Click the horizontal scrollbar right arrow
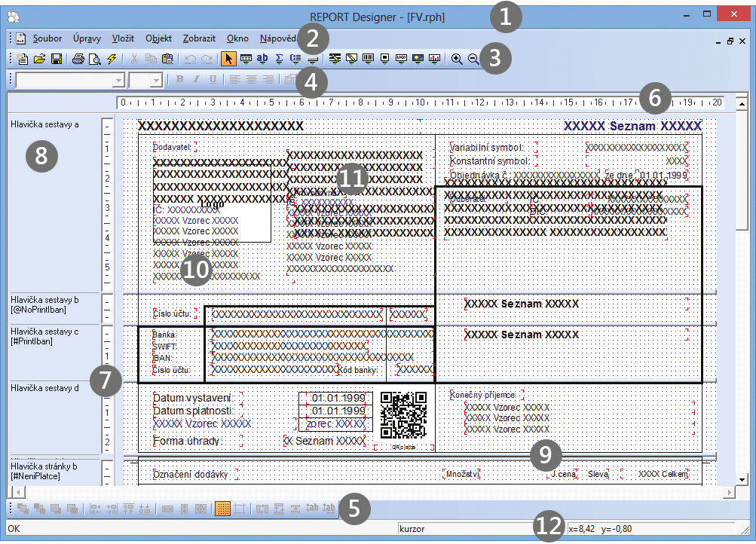Viewport: 756px width, 544px height. tap(729, 492)
